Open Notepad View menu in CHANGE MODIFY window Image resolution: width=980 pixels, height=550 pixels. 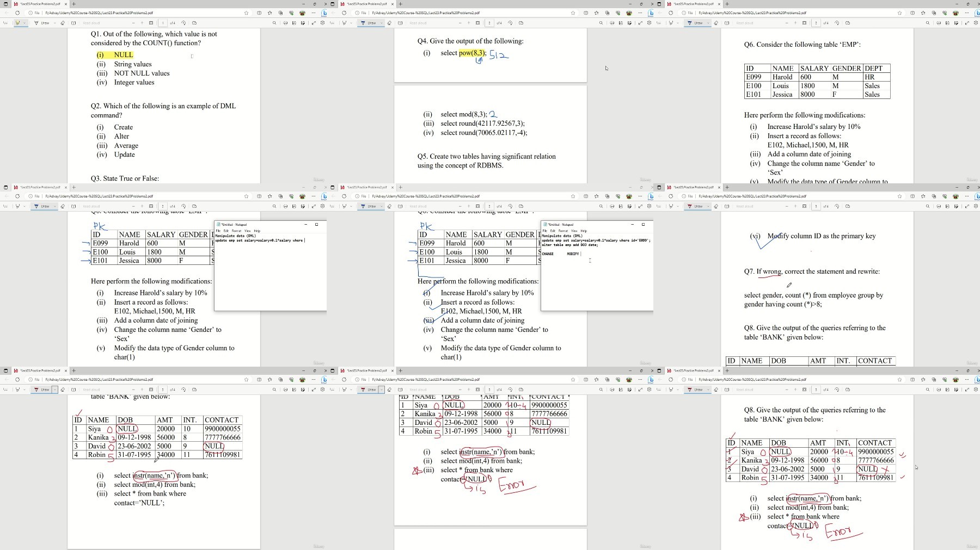pos(574,231)
